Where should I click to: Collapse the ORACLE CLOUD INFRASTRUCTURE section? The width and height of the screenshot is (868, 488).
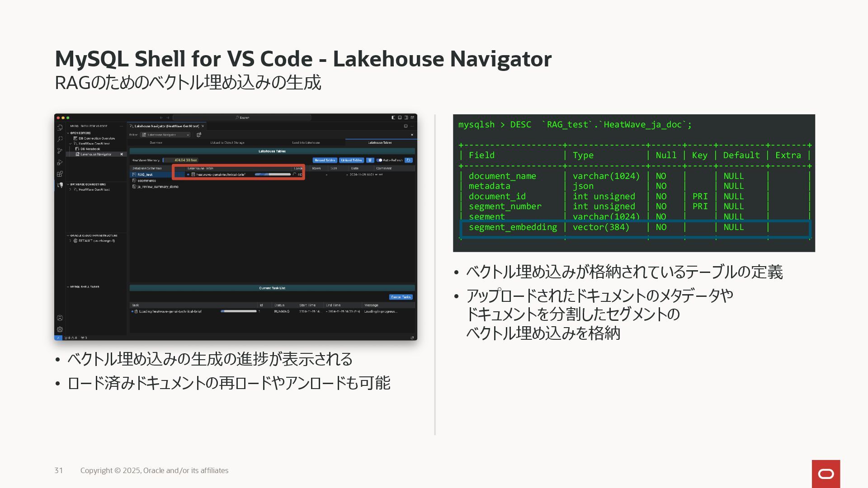click(68, 235)
